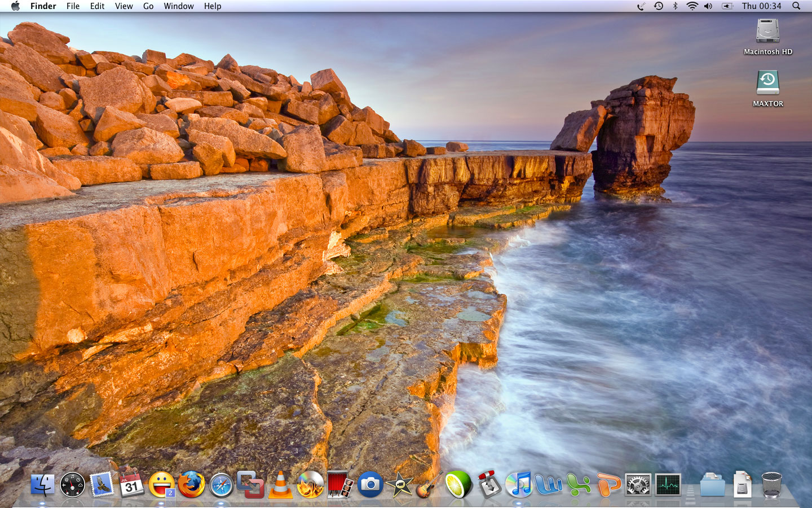Open the Trash in the Dock
This screenshot has width=812, height=508.
click(x=771, y=484)
